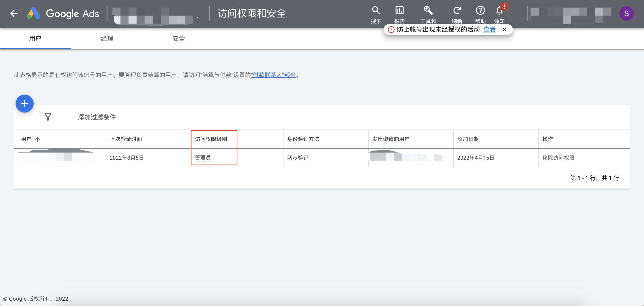Click the warning icon in the alert popup
Screen dimensions: 644x306
coord(391,30)
